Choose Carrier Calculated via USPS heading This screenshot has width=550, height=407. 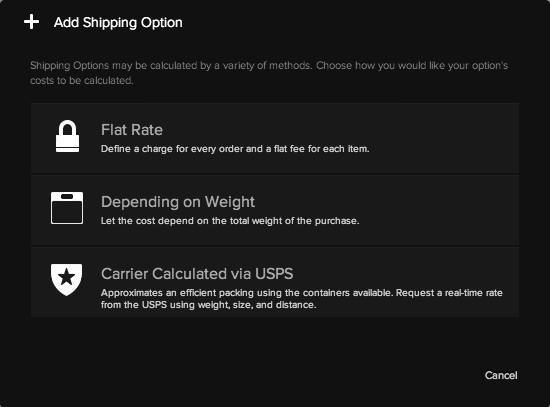click(197, 274)
